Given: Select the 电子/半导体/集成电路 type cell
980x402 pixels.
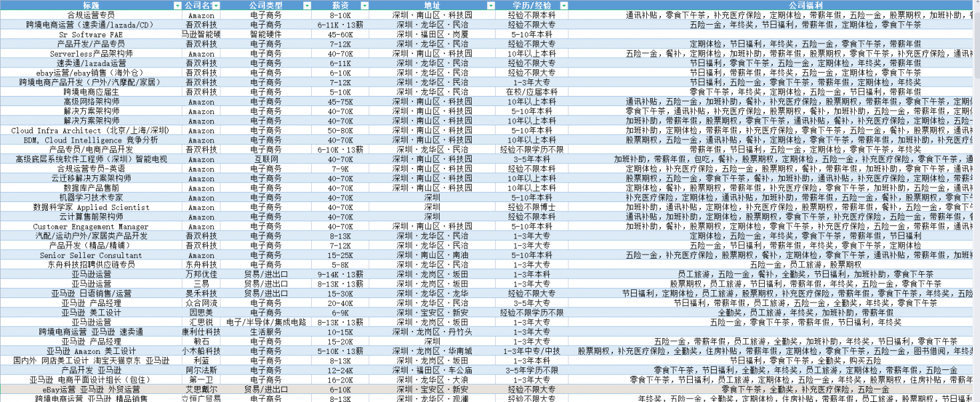Looking at the screenshot, I should [x=266, y=323].
